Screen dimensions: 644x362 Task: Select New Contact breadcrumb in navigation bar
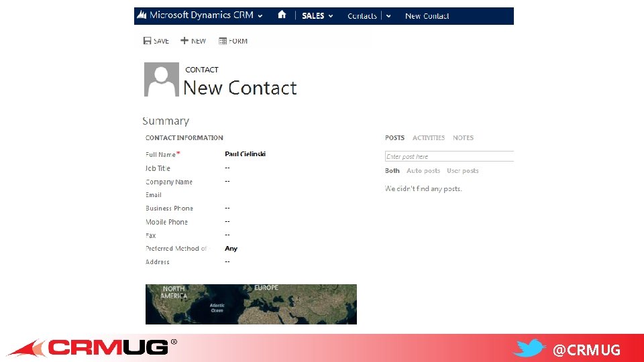click(x=427, y=15)
